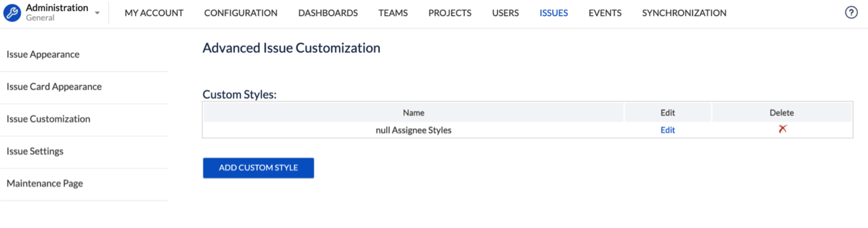
Task: Go to the Configuration tab
Action: [x=241, y=13]
